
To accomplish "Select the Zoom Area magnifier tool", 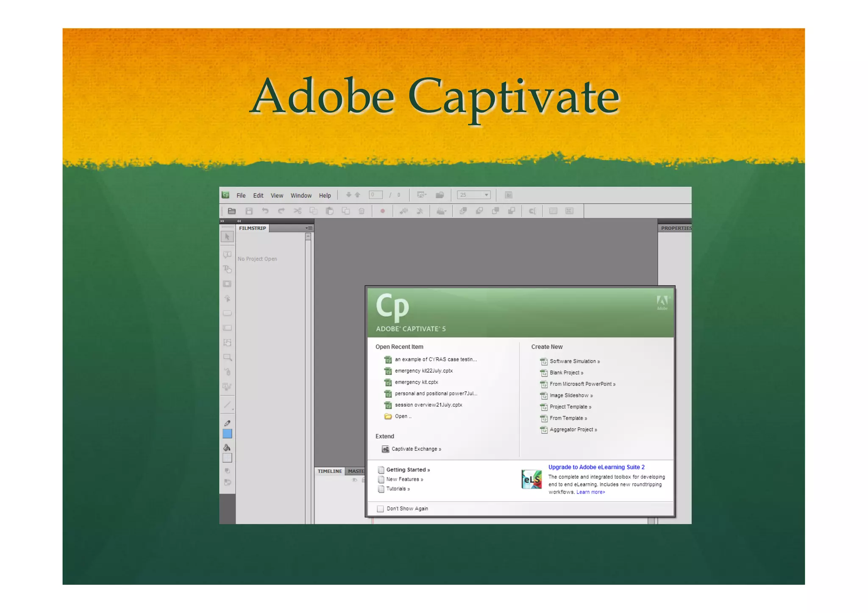I will (227, 358).
